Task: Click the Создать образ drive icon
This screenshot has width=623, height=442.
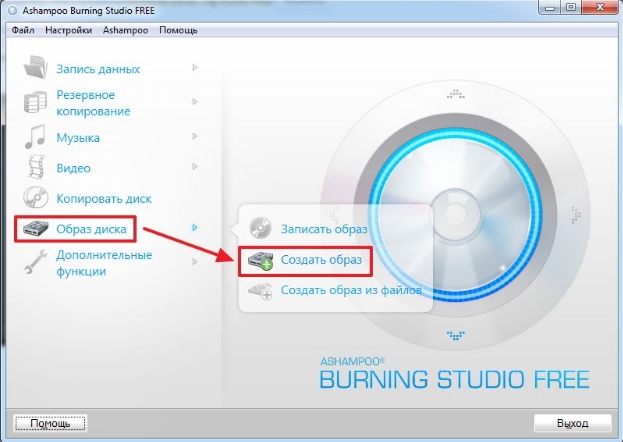Action: click(x=261, y=261)
